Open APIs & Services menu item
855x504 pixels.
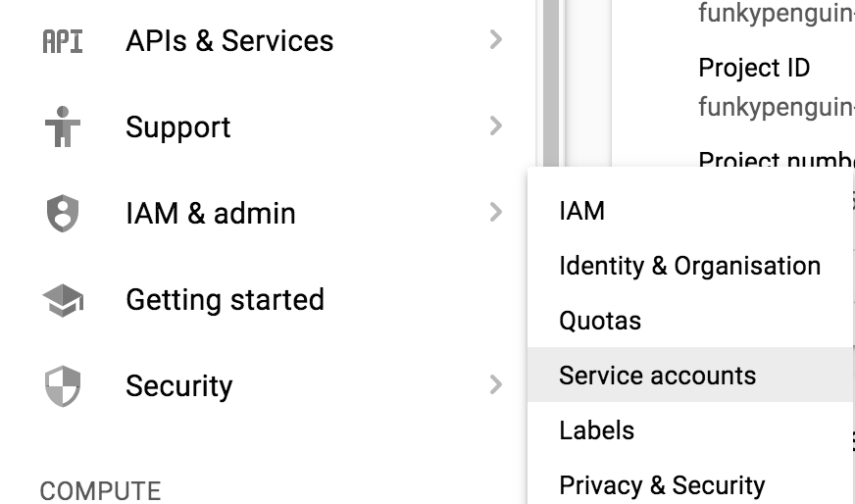click(229, 41)
